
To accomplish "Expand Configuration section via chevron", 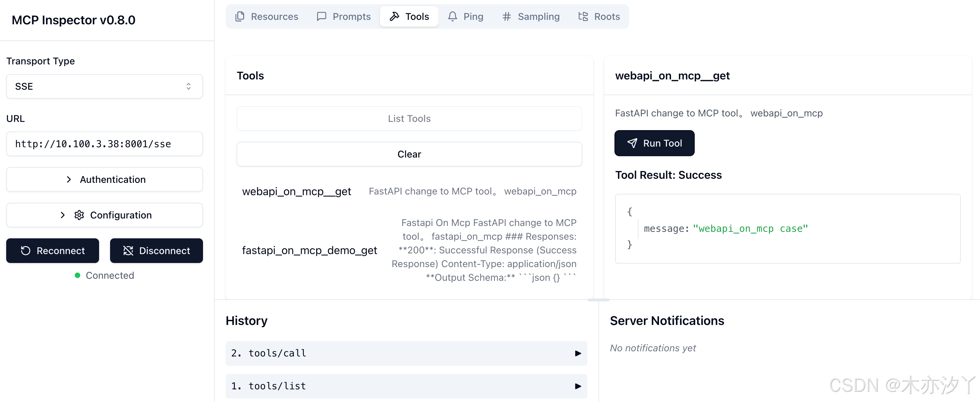I will pyautogui.click(x=63, y=215).
